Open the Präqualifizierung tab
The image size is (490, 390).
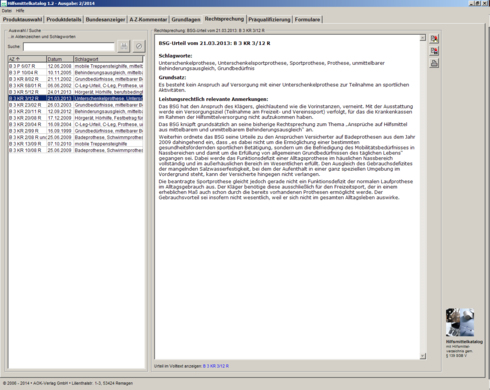[269, 20]
